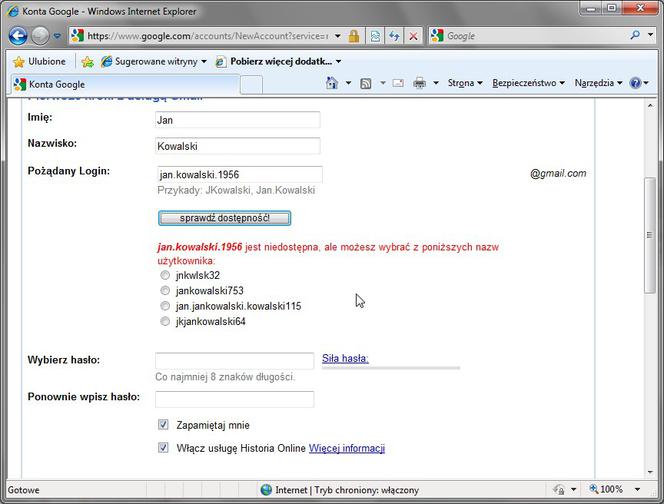Open the Siła hasła link
Screen dimensions: 664x504
(x=345, y=358)
